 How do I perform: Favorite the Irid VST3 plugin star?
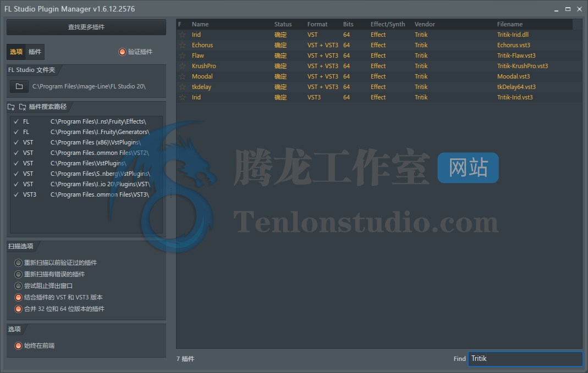182,98
